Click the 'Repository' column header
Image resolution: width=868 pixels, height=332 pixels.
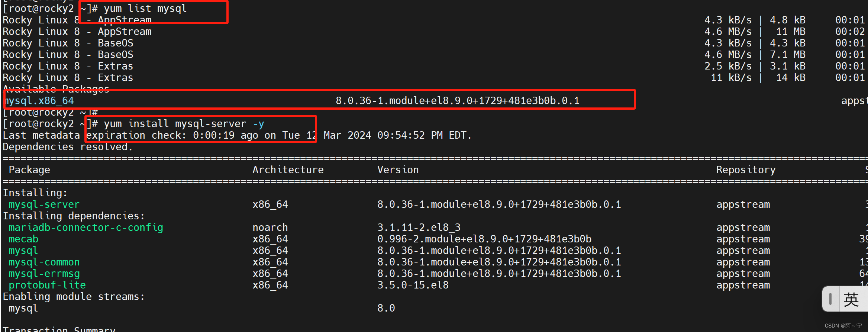click(x=746, y=170)
